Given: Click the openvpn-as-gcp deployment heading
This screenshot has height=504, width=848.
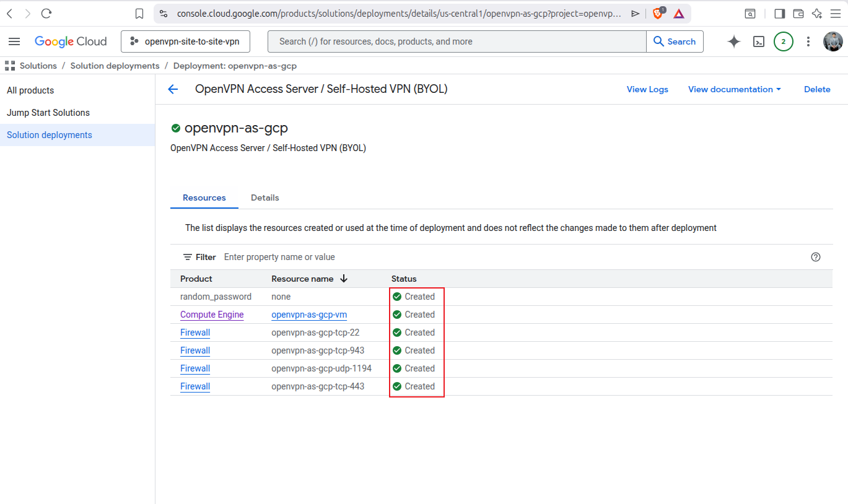Looking at the screenshot, I should pos(236,128).
